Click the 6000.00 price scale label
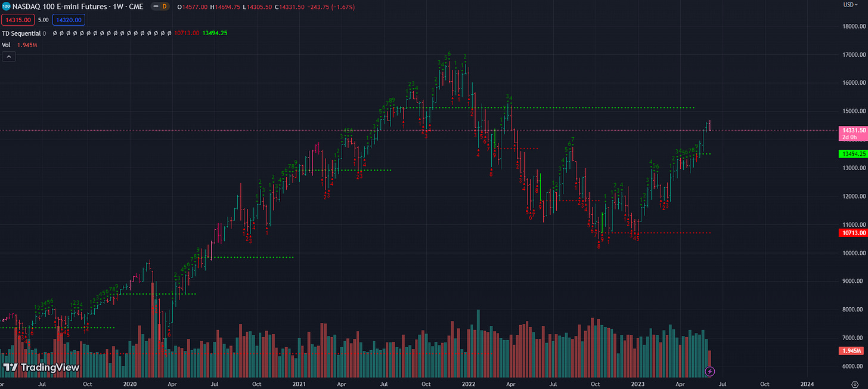The width and height of the screenshot is (868, 389). coord(854,366)
